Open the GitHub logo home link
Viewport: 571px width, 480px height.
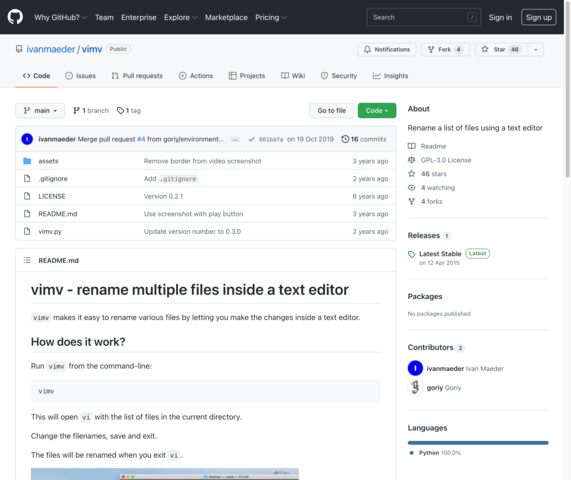[15, 17]
